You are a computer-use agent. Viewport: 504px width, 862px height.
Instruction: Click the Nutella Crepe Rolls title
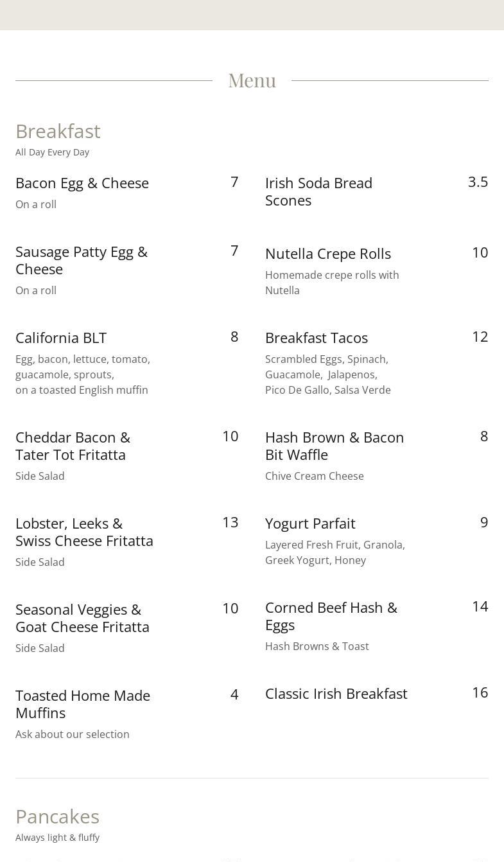tap(328, 254)
